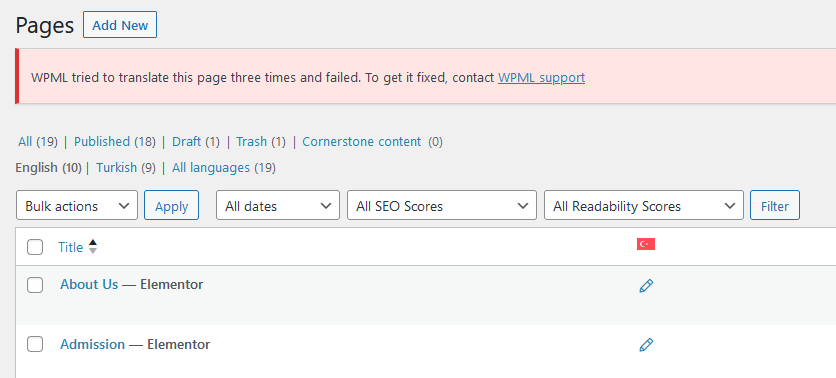Expand the All SEO Scores dropdown
The height and width of the screenshot is (378, 836).
pyautogui.click(x=442, y=205)
